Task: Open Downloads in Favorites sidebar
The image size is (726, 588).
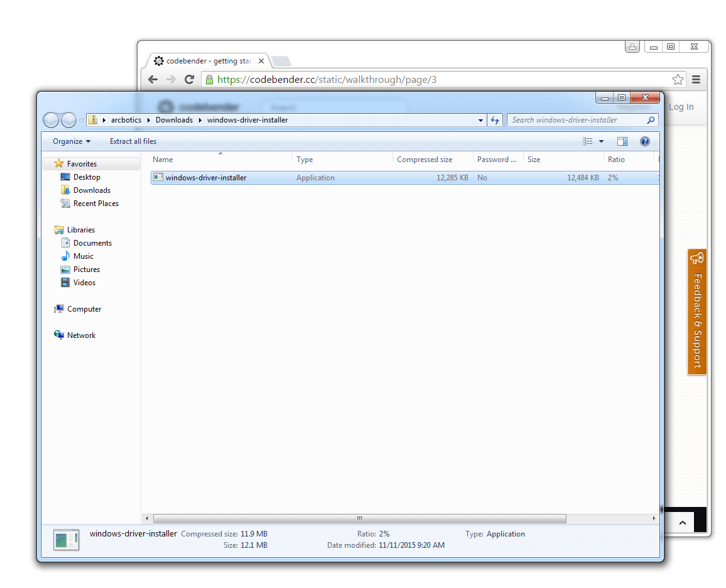Action: click(92, 190)
